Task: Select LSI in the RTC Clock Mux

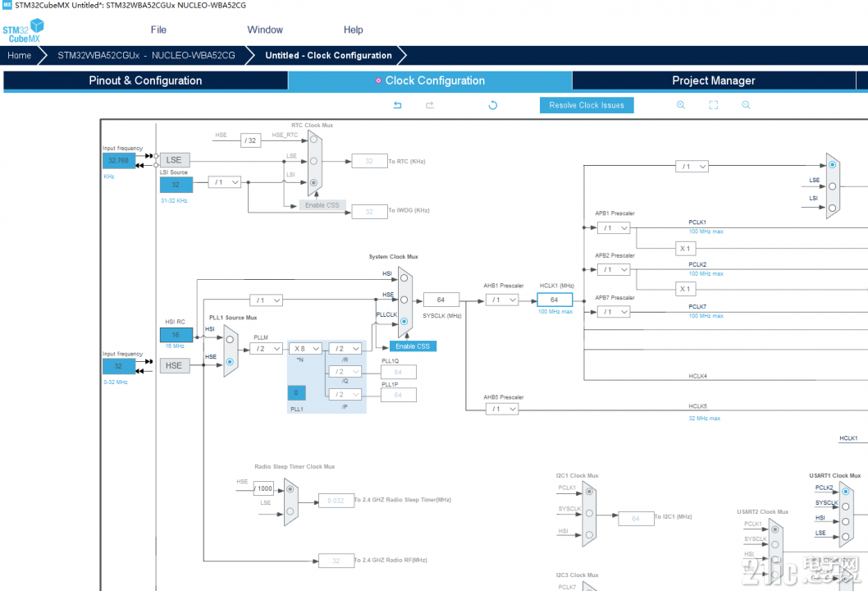Action: click(314, 183)
